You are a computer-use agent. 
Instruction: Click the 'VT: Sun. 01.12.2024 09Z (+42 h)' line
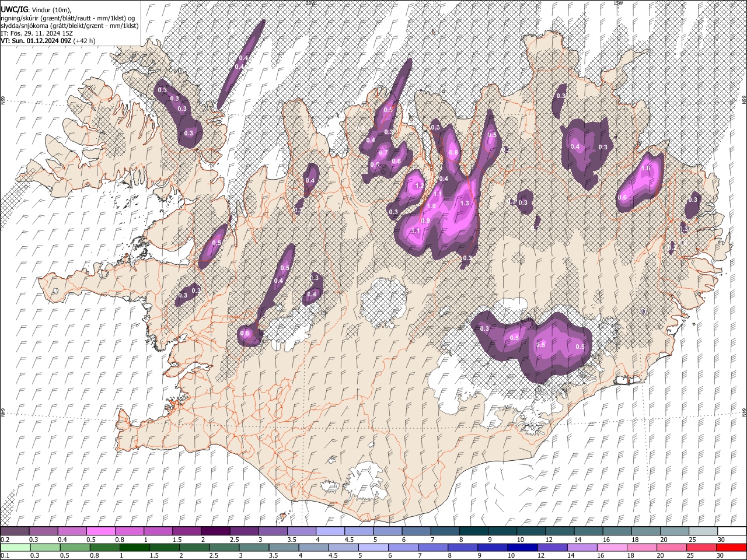[48, 41]
